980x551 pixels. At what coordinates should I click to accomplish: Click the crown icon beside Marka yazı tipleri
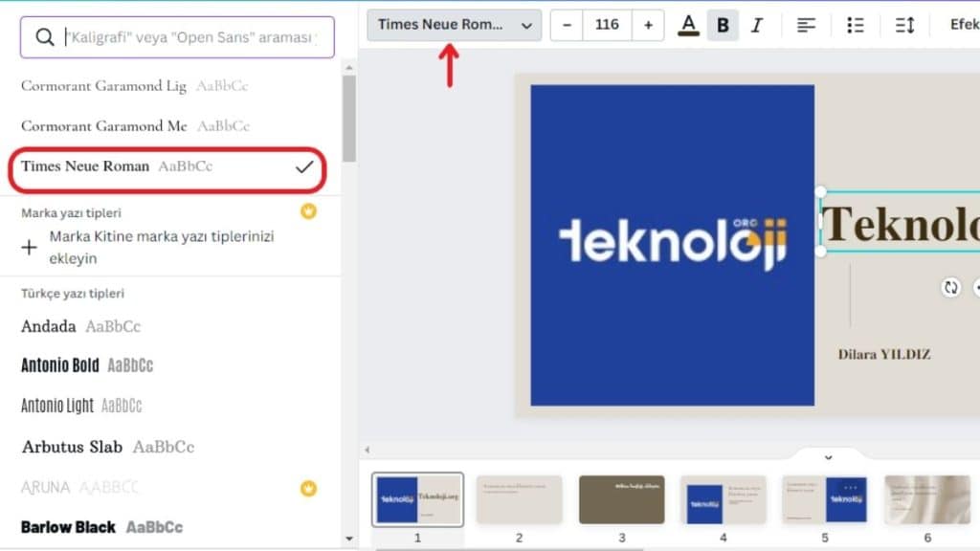pyautogui.click(x=308, y=211)
